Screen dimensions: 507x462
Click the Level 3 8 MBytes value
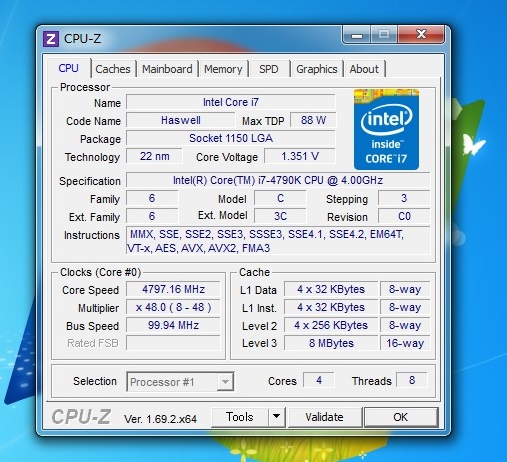[x=331, y=343]
